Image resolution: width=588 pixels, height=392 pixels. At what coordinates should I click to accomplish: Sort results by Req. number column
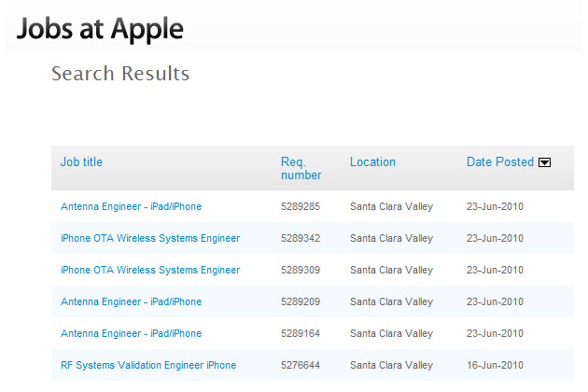tap(301, 168)
